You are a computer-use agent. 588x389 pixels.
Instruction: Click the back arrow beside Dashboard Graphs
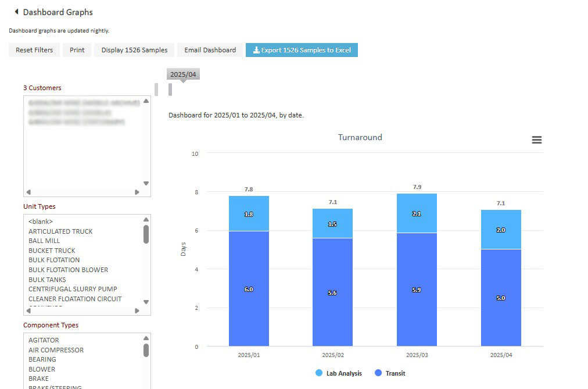coord(16,12)
